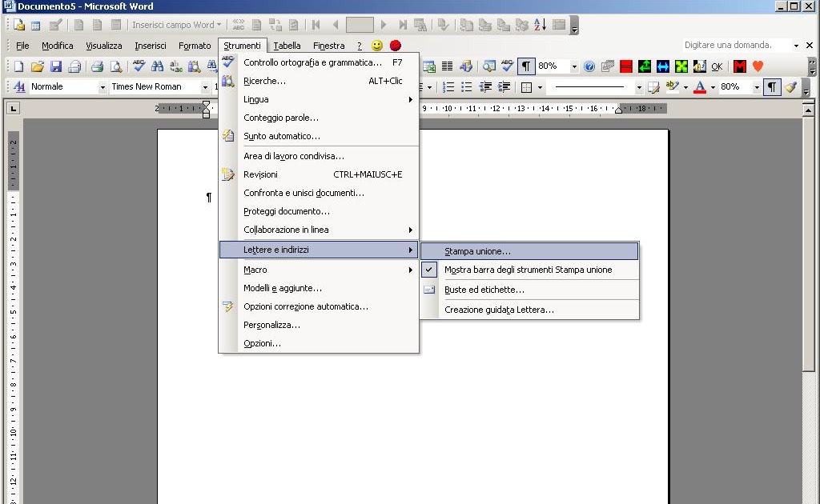This screenshot has height=504, width=820.
Task: Insert an Excel worksheet icon
Action: coord(429,66)
